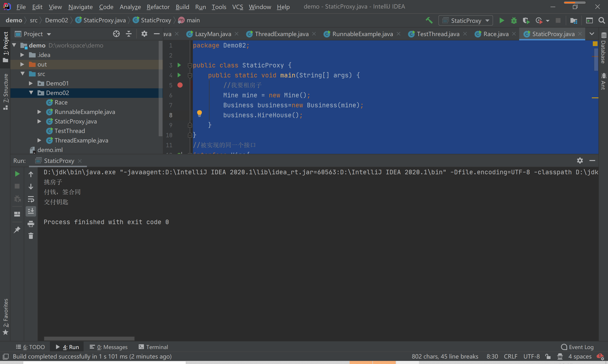This screenshot has height=364, width=608.
Task: Expand the Demo01 package
Action: (x=31, y=83)
